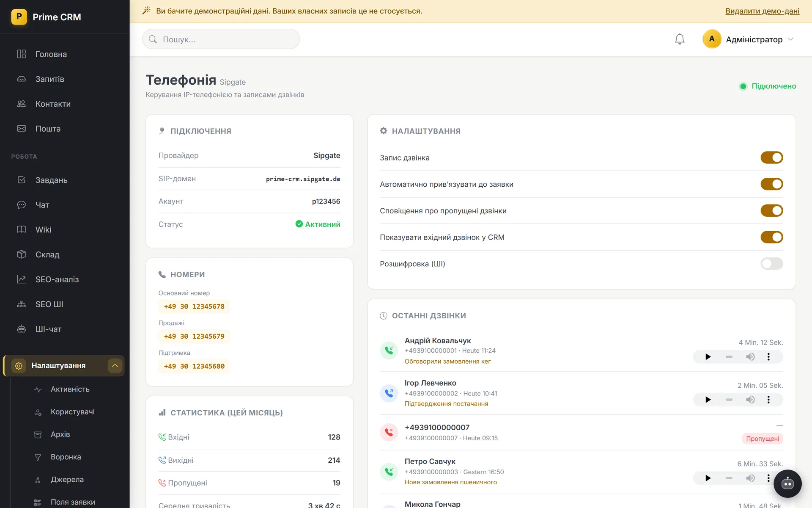
Task: Toggle Показувати вхідний дзвінок у CRM
Action: coord(771,237)
